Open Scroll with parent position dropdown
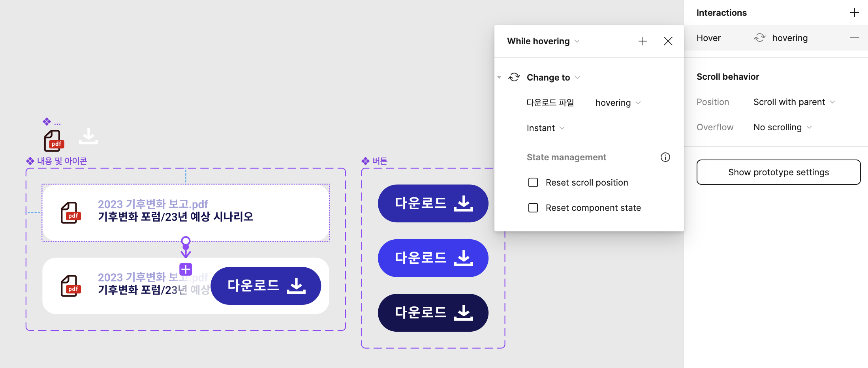 794,102
